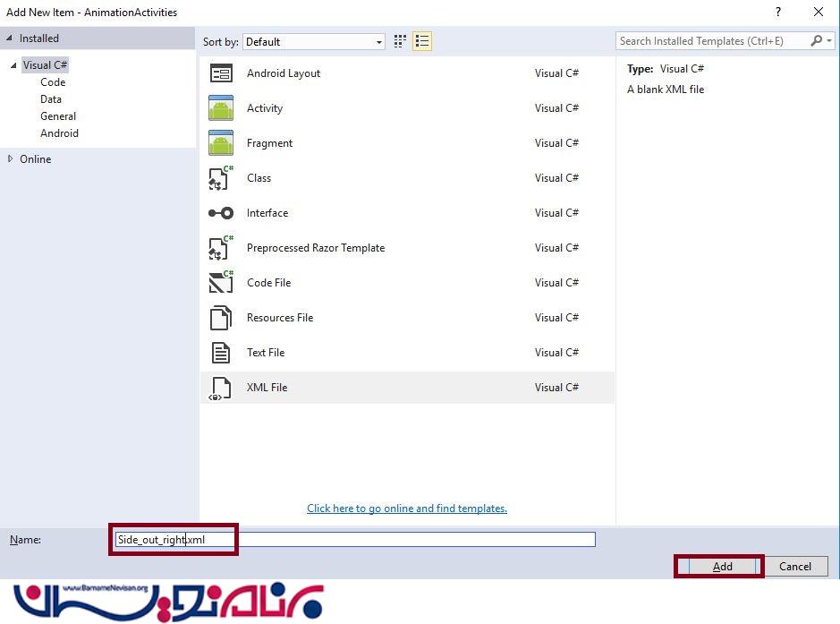Click Visual C# label in XML File row
Image resolution: width=840 pixels, height=624 pixels.
click(x=556, y=387)
